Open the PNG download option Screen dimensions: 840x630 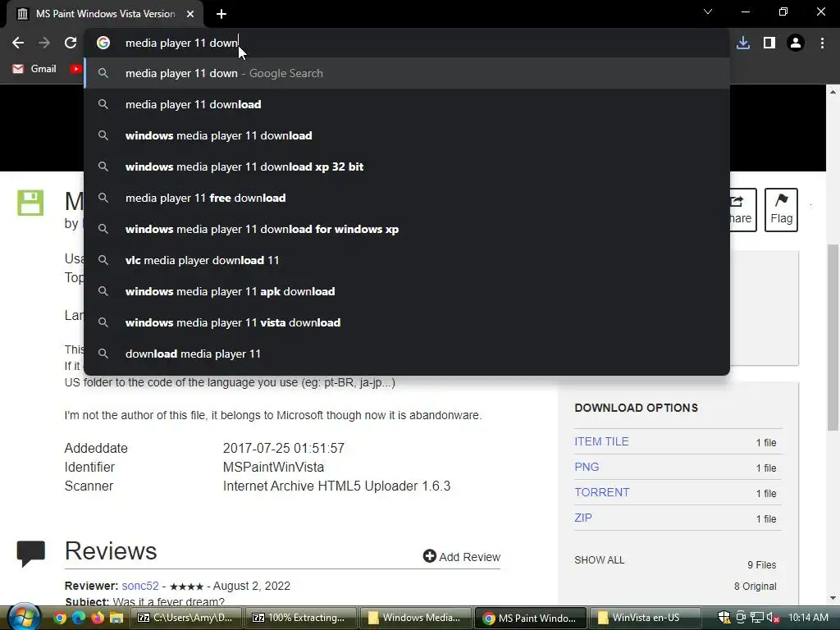coord(587,467)
